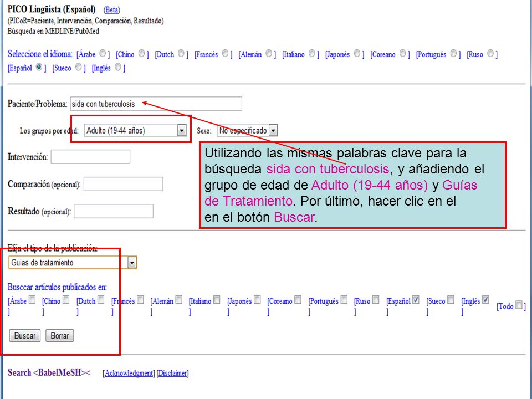This screenshot has height=399, width=532.
Task: Check the Portugués articles checkbox
Action: (x=344, y=300)
